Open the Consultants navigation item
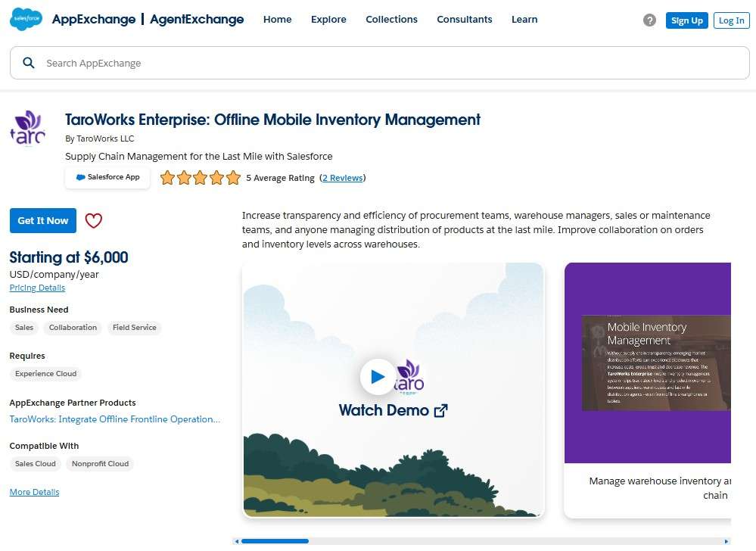The image size is (756, 551). click(x=464, y=20)
